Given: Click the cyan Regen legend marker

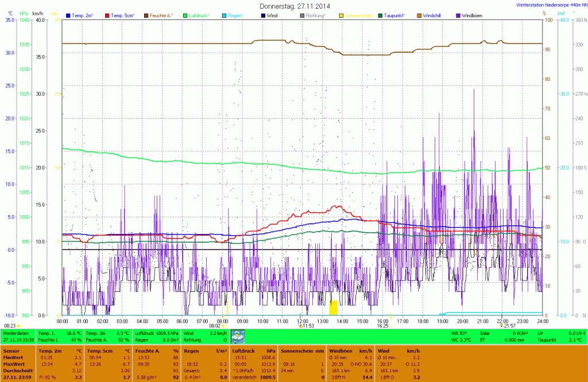Looking at the screenshot, I should coord(225,14).
